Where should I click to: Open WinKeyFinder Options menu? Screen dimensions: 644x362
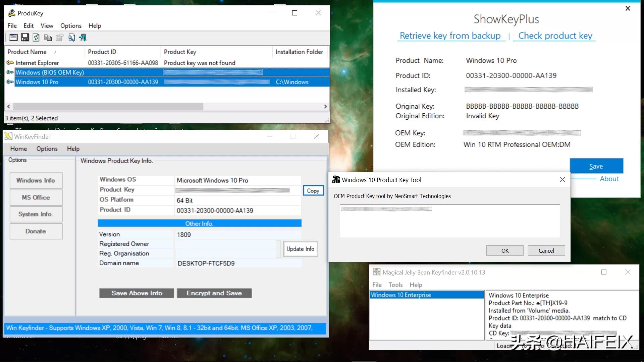(x=46, y=148)
